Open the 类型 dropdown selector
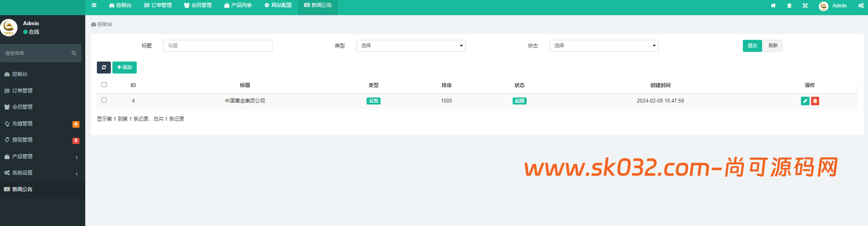 (x=411, y=46)
